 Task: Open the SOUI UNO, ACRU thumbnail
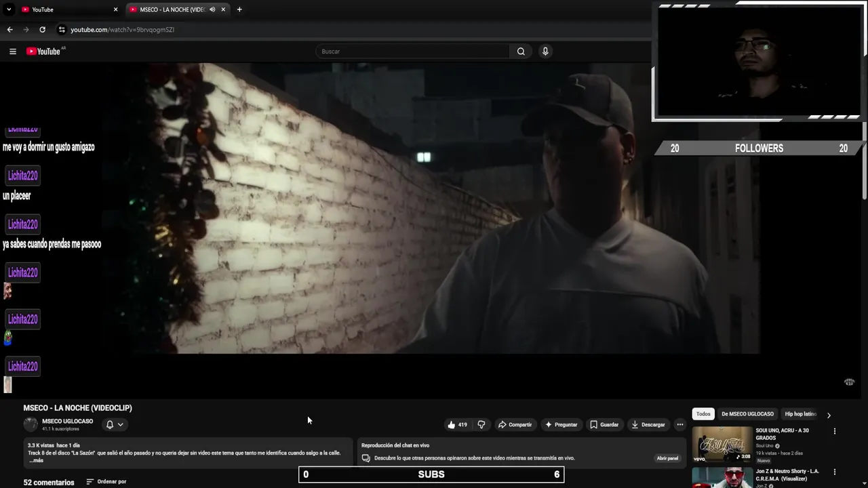722,444
